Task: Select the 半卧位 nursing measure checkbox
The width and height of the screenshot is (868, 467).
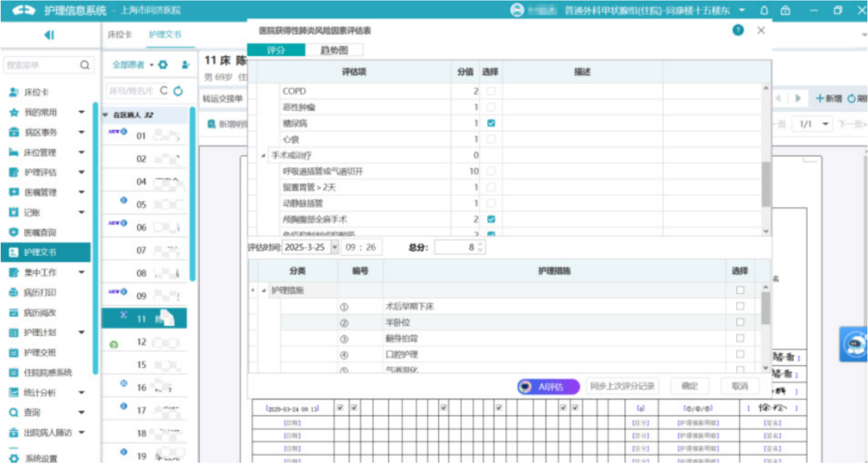Action: (740, 322)
